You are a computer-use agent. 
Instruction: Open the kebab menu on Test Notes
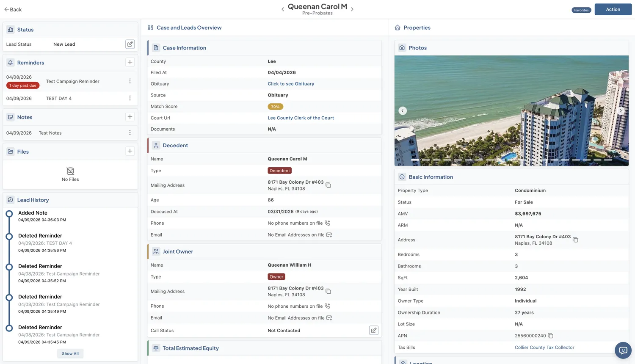[x=130, y=132]
